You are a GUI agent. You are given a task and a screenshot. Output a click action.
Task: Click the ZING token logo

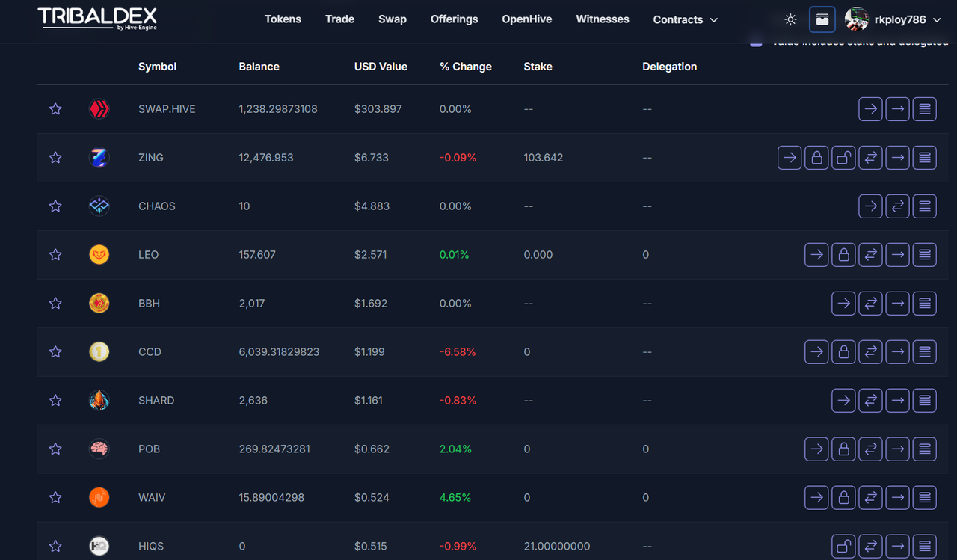(x=99, y=158)
